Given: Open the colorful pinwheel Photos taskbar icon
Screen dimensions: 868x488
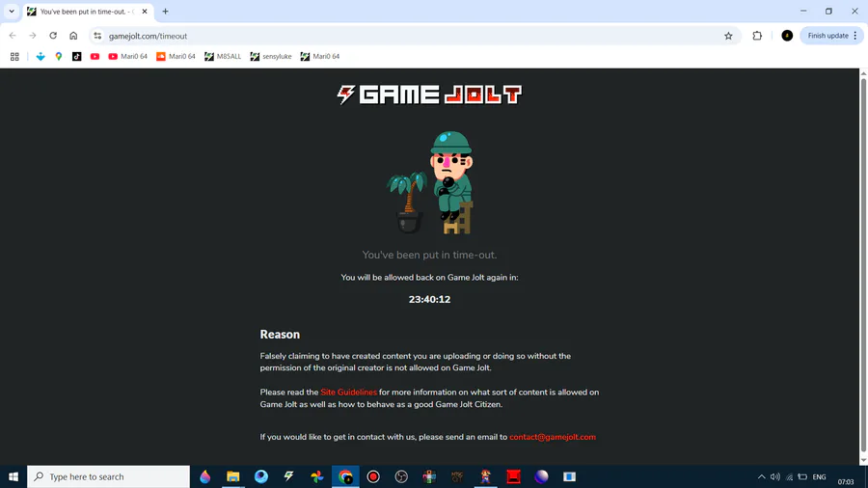Looking at the screenshot, I should click(x=317, y=476).
